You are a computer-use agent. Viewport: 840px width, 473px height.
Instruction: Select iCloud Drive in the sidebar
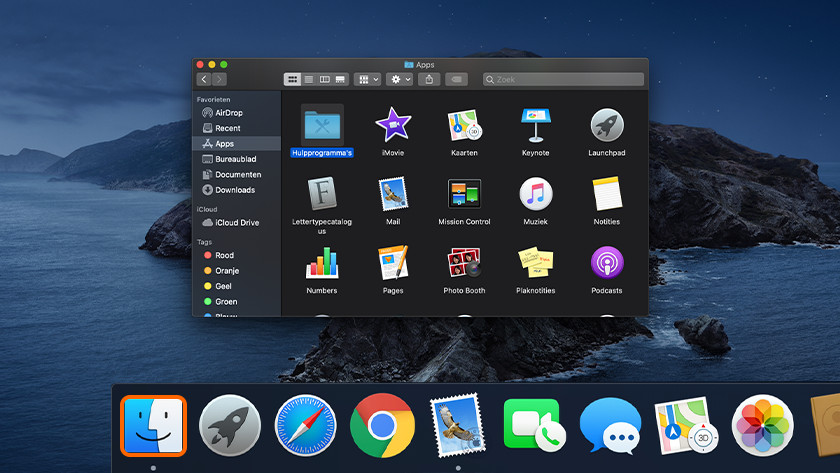pos(236,223)
